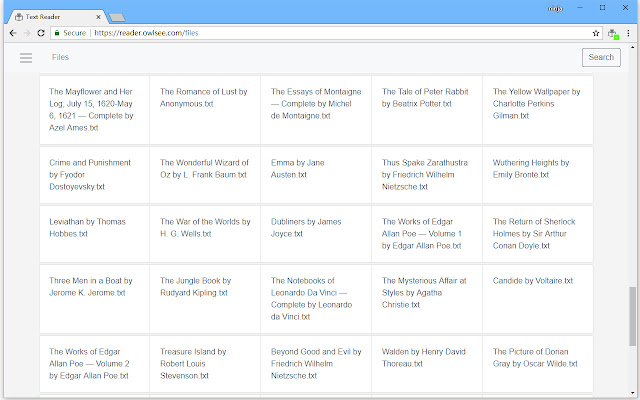640x400 pixels.
Task: Click the address bar URL field
Action: coord(300,33)
